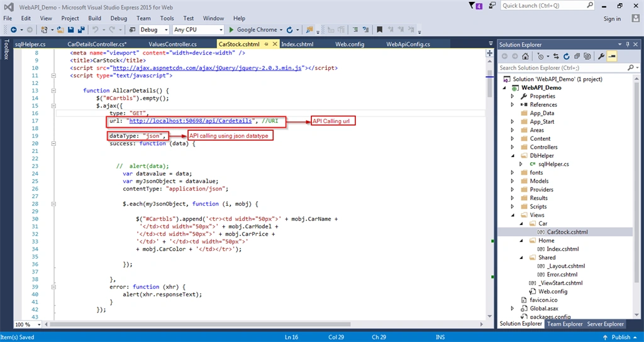Click the editor horizontal scrollbar thumb

[201, 324]
